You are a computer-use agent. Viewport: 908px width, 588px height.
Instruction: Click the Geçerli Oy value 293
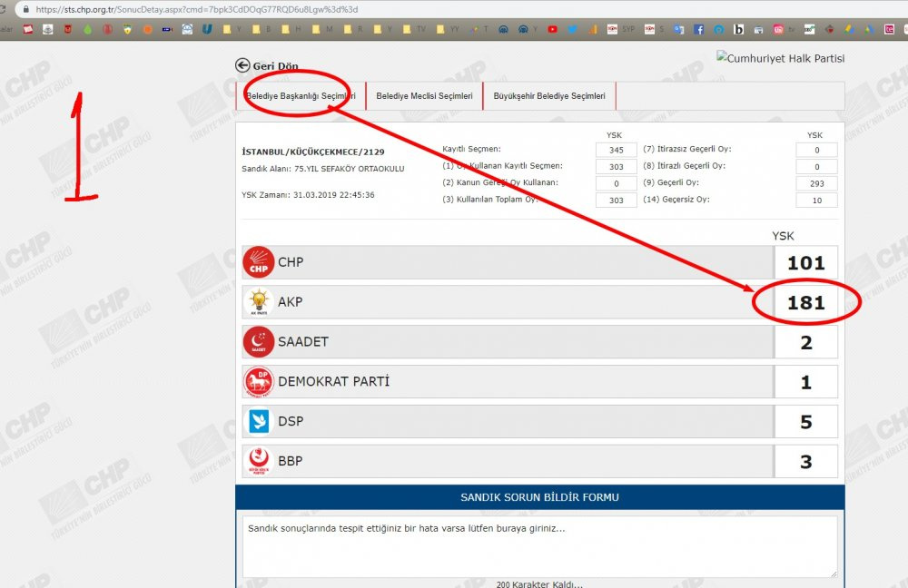coord(816,183)
